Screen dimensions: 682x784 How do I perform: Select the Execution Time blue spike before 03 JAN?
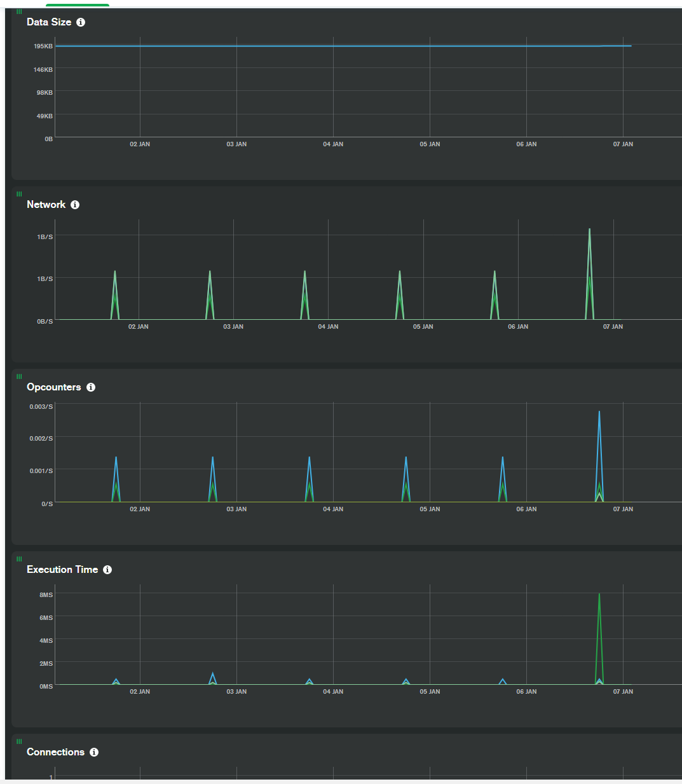(x=212, y=675)
